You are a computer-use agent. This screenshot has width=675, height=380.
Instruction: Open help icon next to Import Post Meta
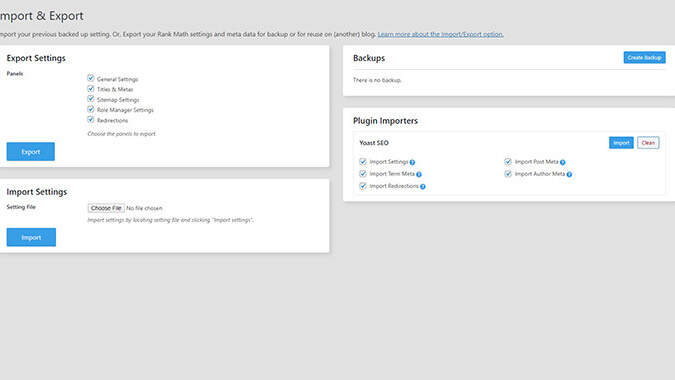[x=563, y=162]
